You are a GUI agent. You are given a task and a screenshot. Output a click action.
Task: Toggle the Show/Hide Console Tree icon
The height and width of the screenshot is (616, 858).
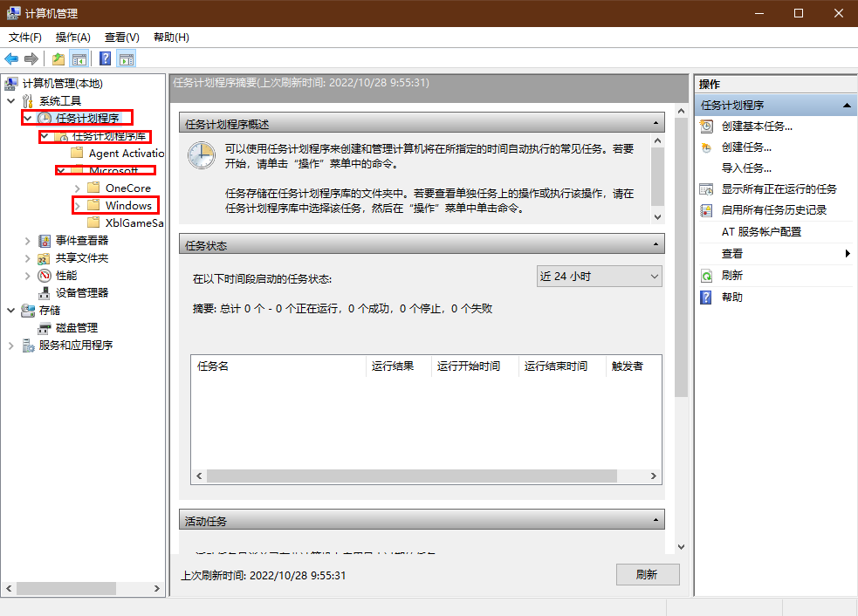pyautogui.click(x=79, y=59)
